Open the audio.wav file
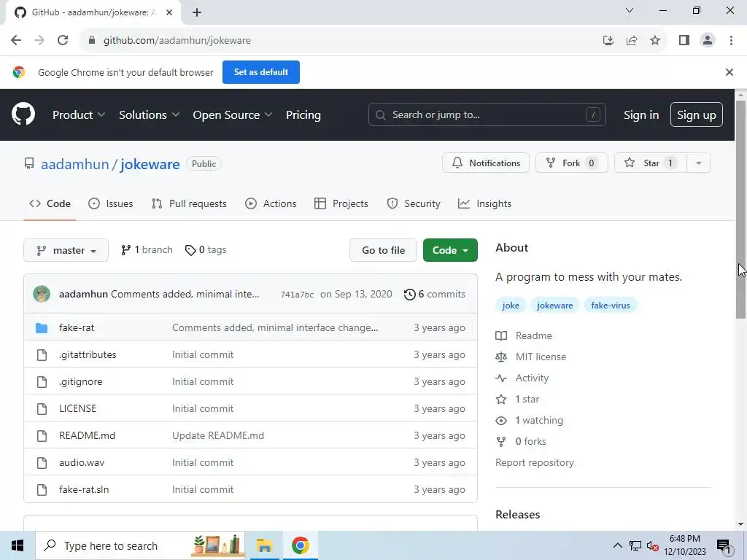This screenshot has height=560, width=747. (82, 462)
